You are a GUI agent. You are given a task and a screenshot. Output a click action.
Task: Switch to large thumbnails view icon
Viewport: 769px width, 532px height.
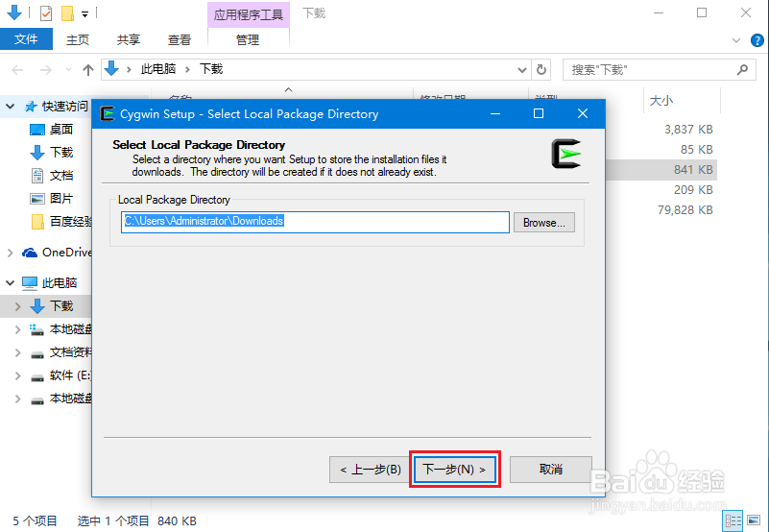point(754,520)
